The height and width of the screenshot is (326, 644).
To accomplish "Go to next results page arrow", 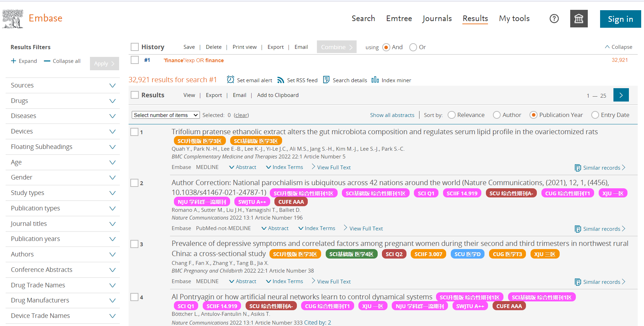I will click(621, 95).
